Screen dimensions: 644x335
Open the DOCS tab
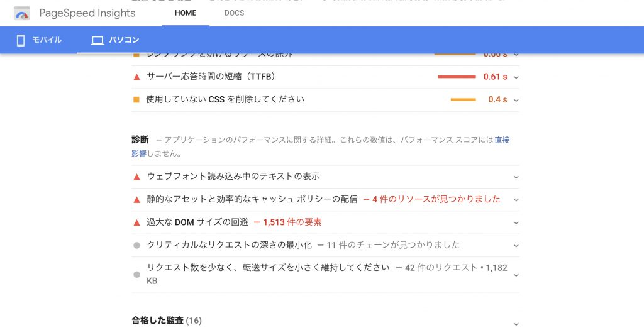click(234, 13)
